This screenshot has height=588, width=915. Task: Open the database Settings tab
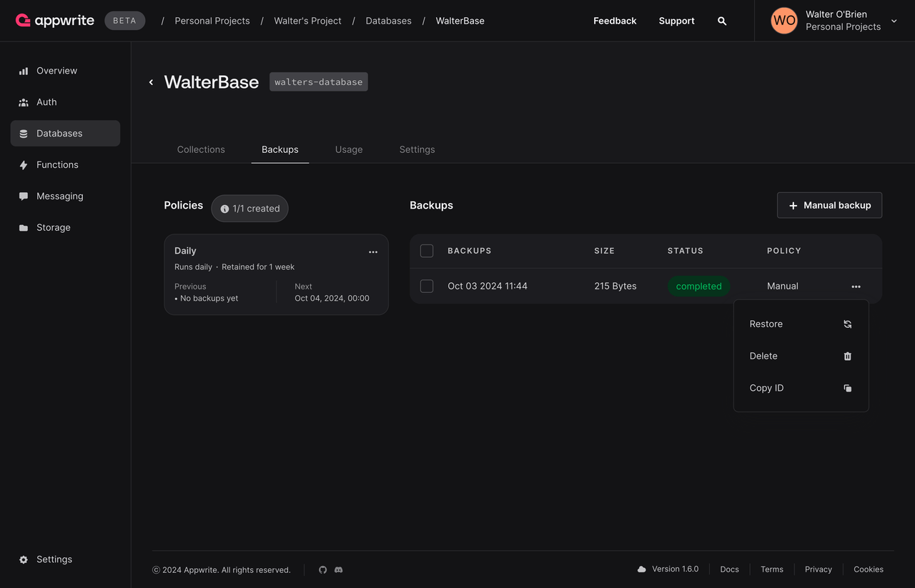(x=417, y=149)
